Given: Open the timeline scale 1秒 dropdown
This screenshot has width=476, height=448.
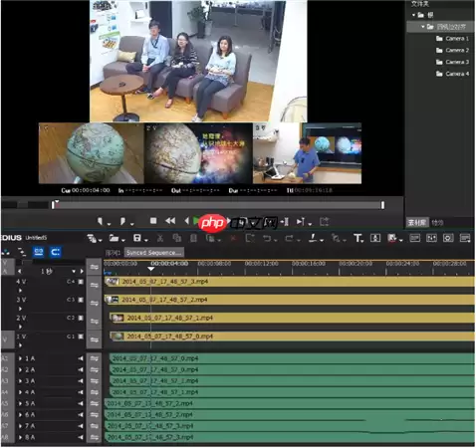Looking at the screenshot, I should pos(74,271).
